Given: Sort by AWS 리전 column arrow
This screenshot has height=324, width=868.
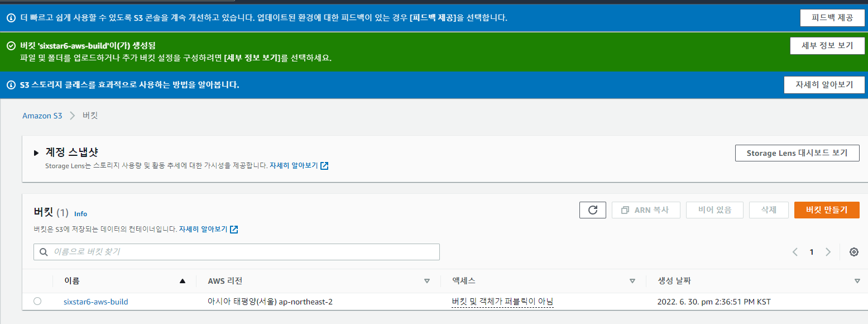Looking at the screenshot, I should (x=427, y=281).
